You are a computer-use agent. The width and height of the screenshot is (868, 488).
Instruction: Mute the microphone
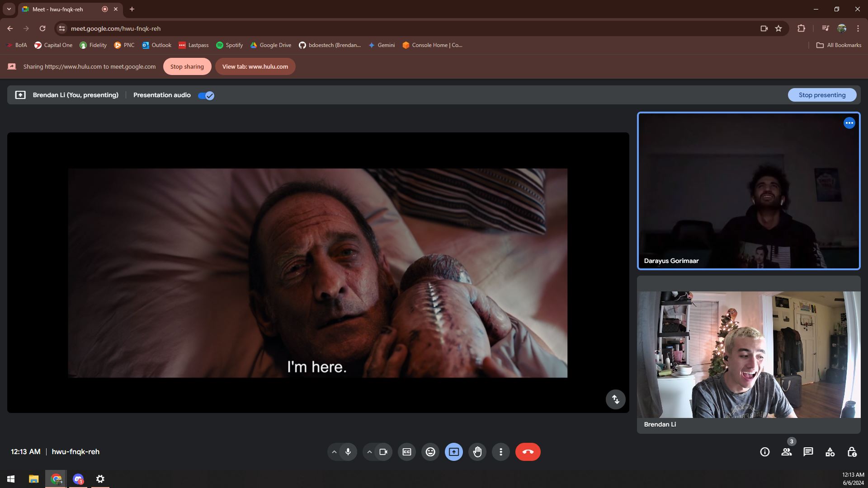(348, 452)
